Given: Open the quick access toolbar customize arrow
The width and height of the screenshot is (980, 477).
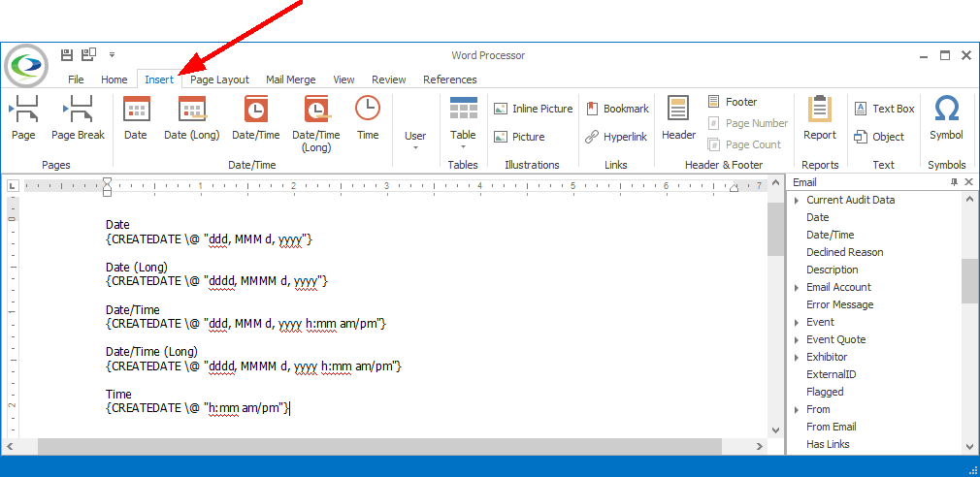Looking at the screenshot, I should (112, 55).
